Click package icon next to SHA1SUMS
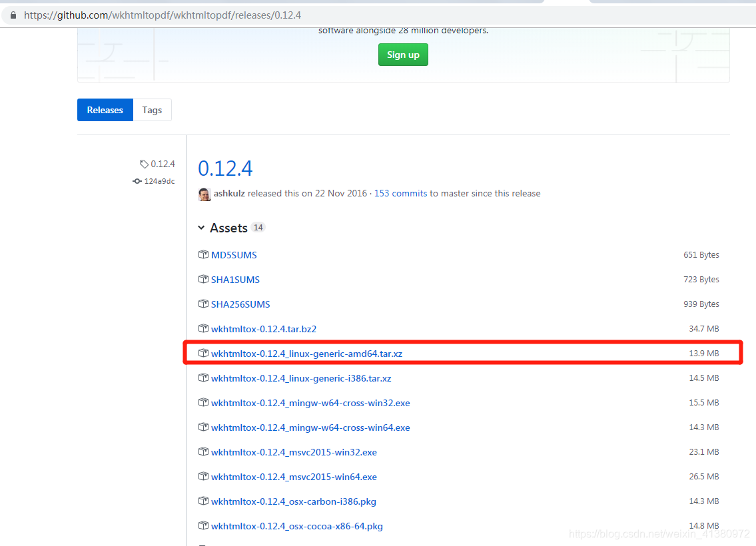 (203, 279)
